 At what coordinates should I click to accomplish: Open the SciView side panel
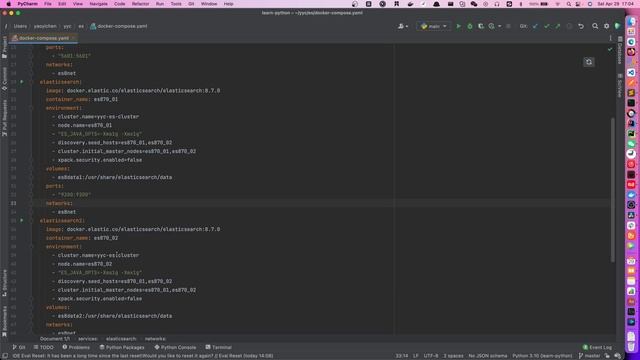[620, 85]
